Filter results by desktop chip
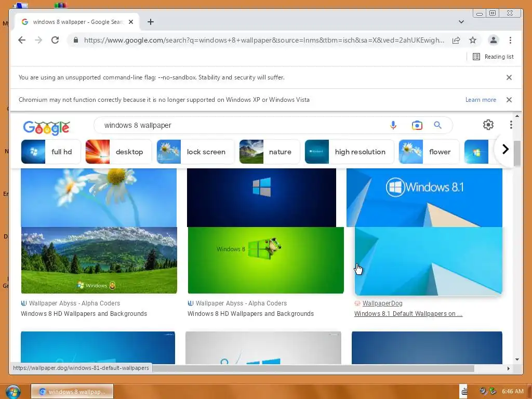The image size is (532, 399). (118, 152)
